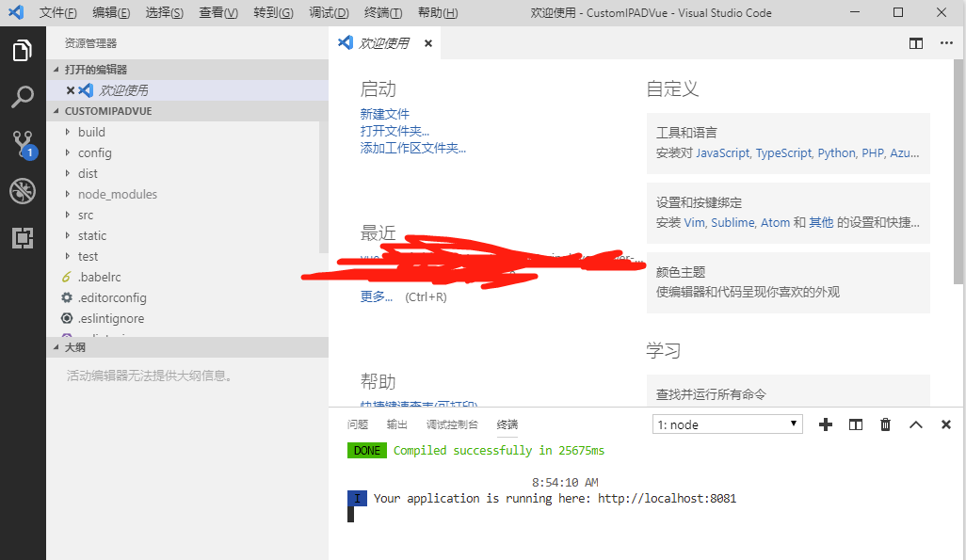
Task: Open the 查看(V) menu
Action: point(218,12)
